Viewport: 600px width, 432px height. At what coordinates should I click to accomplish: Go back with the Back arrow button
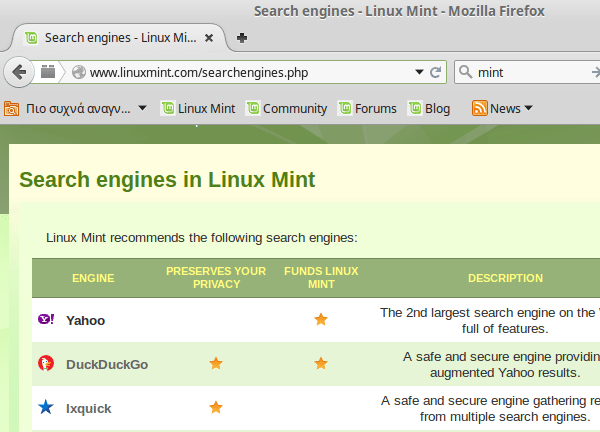coord(18,72)
